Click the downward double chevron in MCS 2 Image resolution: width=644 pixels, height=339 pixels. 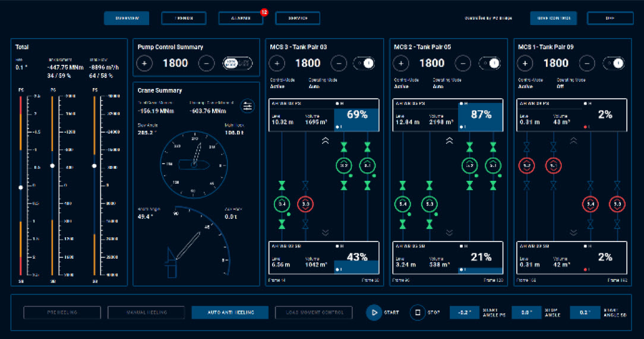449,233
